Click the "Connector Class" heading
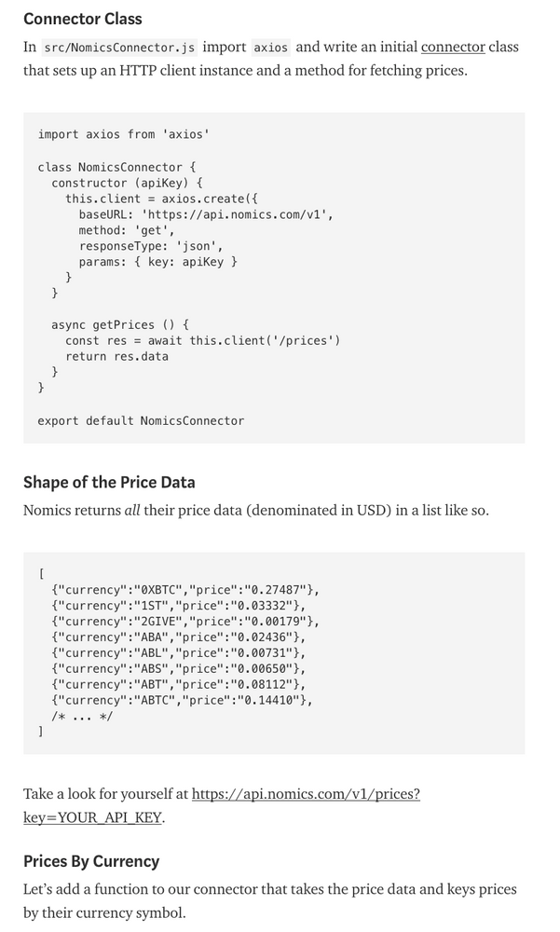 click(83, 19)
